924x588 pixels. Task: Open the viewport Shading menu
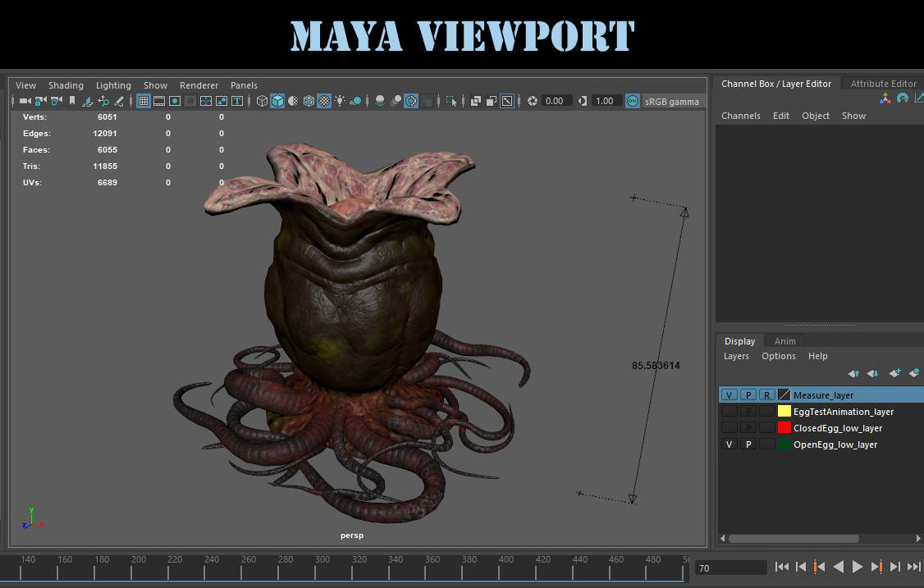tap(66, 85)
